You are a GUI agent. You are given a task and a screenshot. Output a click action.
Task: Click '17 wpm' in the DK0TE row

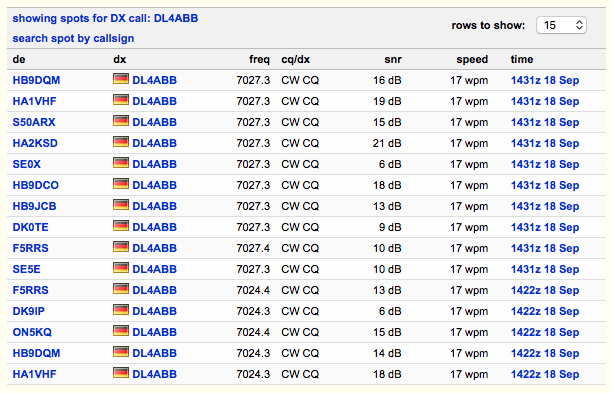[469, 227]
